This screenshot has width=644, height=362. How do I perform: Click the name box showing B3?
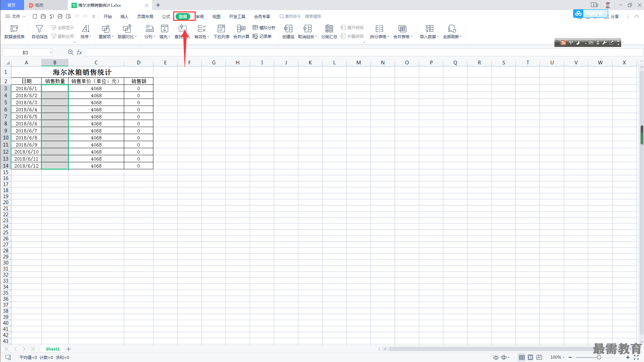28,52
